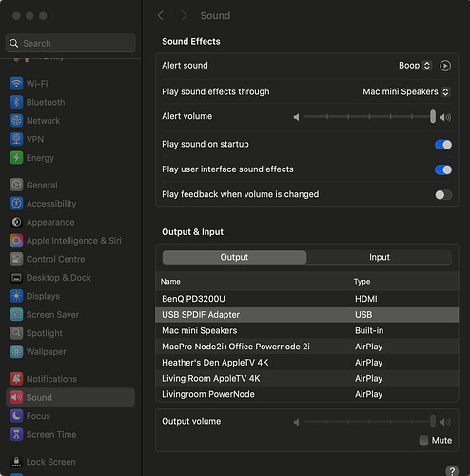The width and height of the screenshot is (470, 476).
Task: Click the Alert volume loud-speaker icon
Action: pyautogui.click(x=445, y=117)
